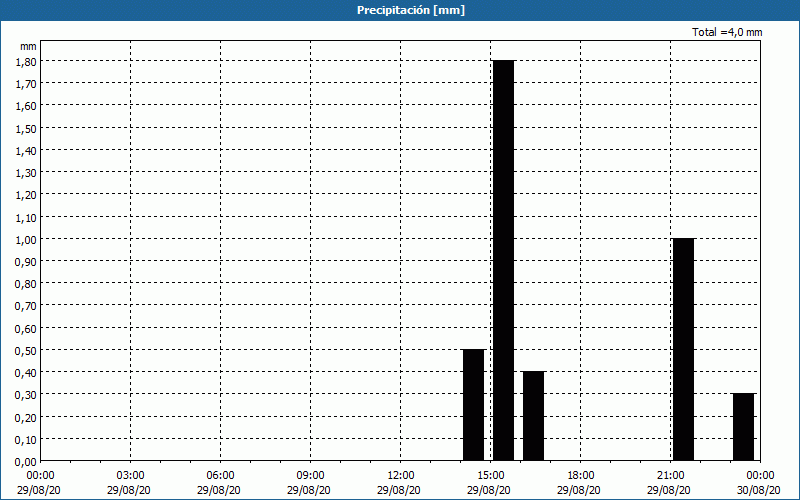Click the 'Precipitación [mm]' title bar text

[x=411, y=10]
